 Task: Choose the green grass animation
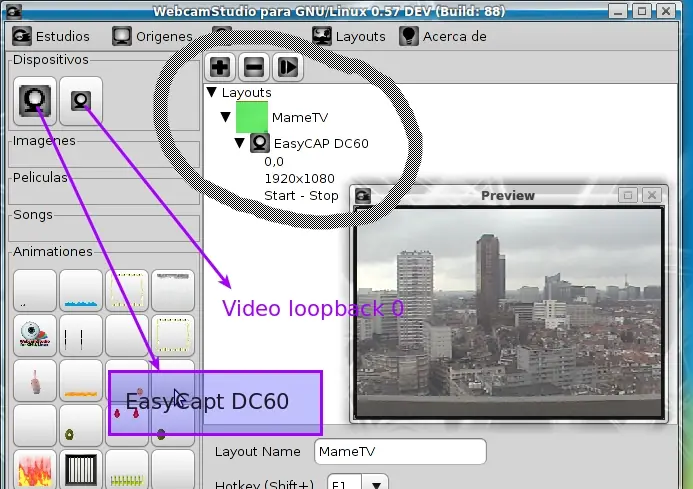point(127,470)
